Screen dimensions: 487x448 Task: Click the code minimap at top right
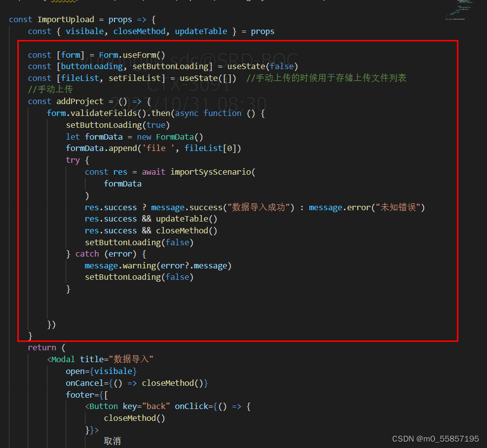(x=459, y=10)
